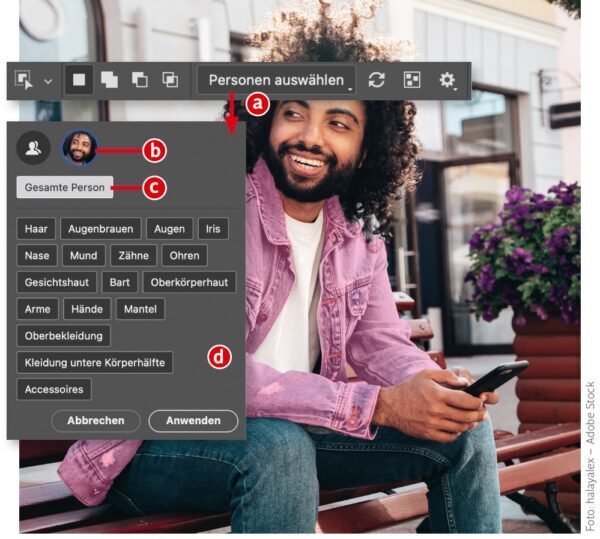Open the tool preset chevron dropdown

[x=48, y=81]
